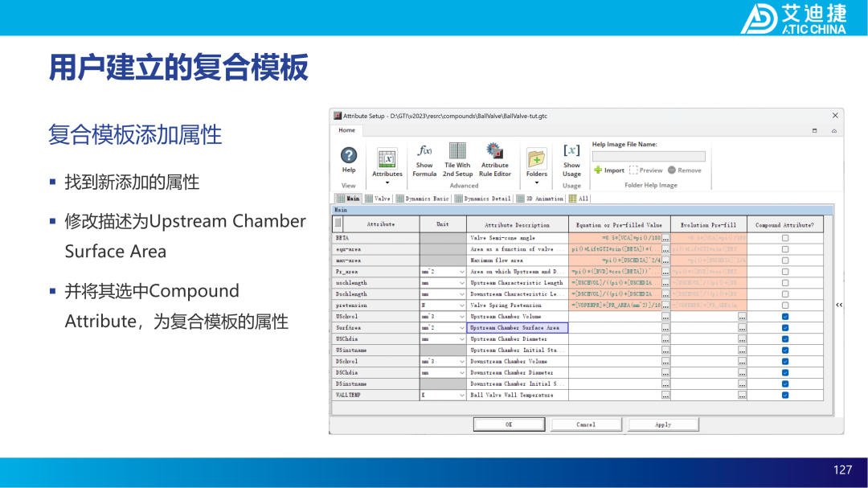Uncheck Compound Attribute for WALLTEMP

coord(785,395)
